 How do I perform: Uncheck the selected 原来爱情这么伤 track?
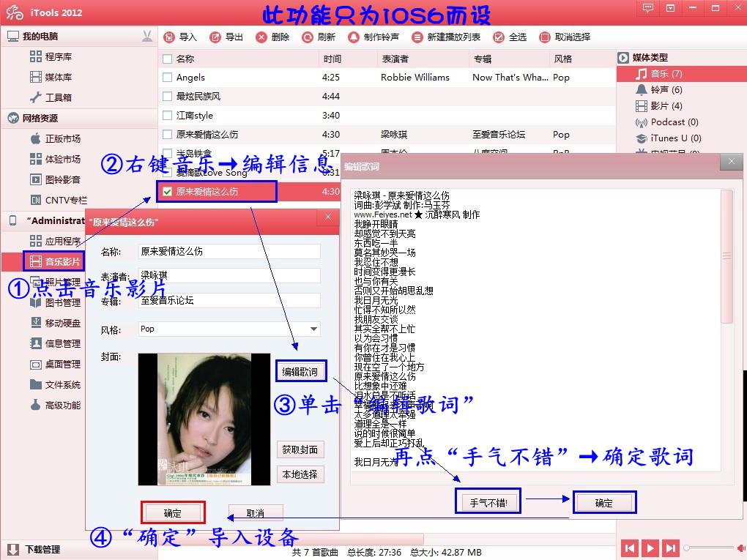coord(169,190)
